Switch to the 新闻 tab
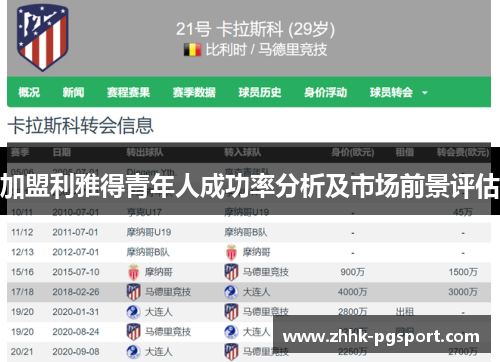This screenshot has height=362, width=500. point(73,92)
